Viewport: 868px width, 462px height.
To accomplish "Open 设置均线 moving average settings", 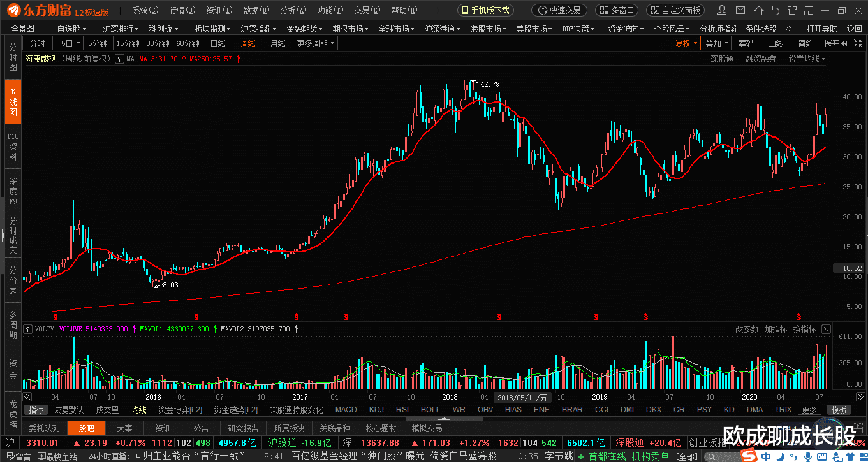I will click(807, 59).
